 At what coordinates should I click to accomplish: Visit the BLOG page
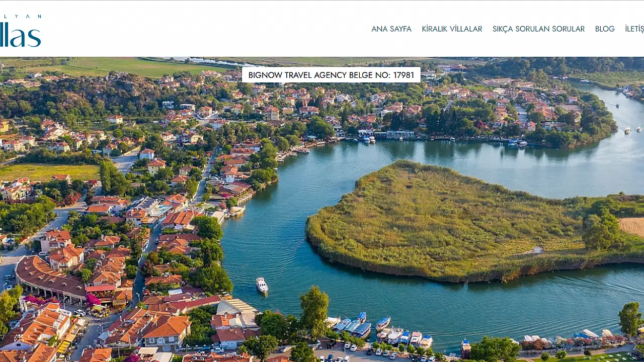tap(605, 29)
